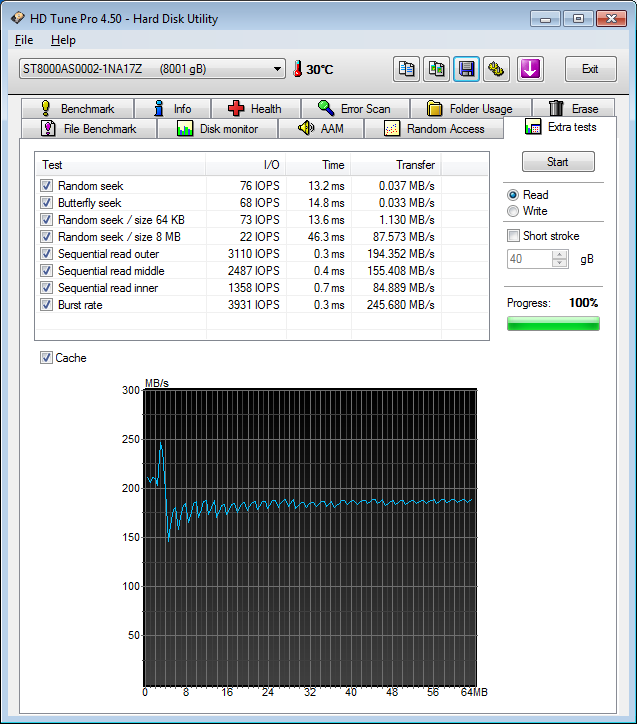Click the HD Tune title bar app icon
Image resolution: width=637 pixels, height=724 pixels.
[18, 18]
